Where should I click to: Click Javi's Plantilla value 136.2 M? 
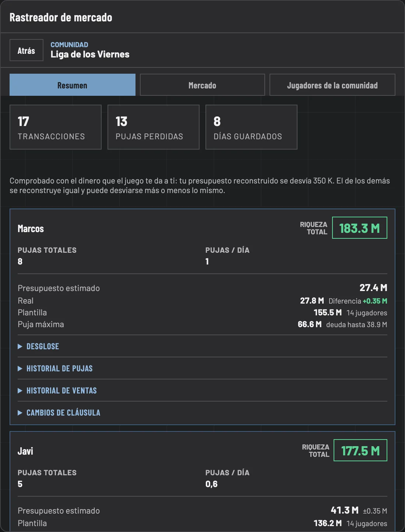328,523
